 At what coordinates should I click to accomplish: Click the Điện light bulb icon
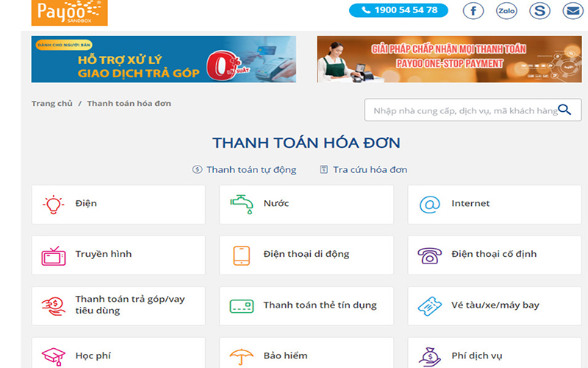[x=53, y=205]
